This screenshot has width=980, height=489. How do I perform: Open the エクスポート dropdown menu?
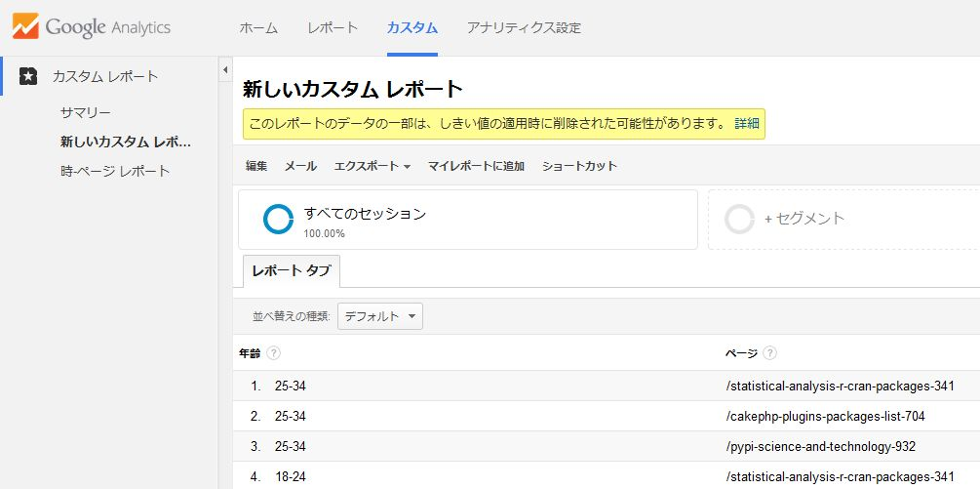pos(372,166)
